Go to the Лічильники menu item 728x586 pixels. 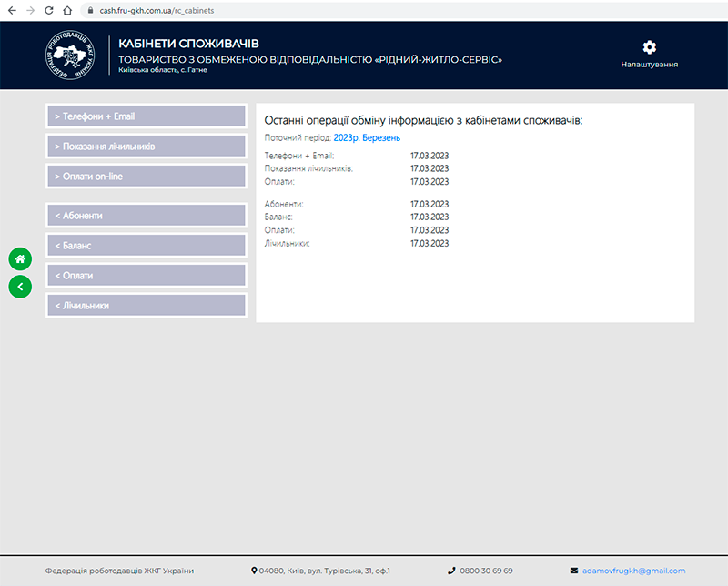click(146, 306)
